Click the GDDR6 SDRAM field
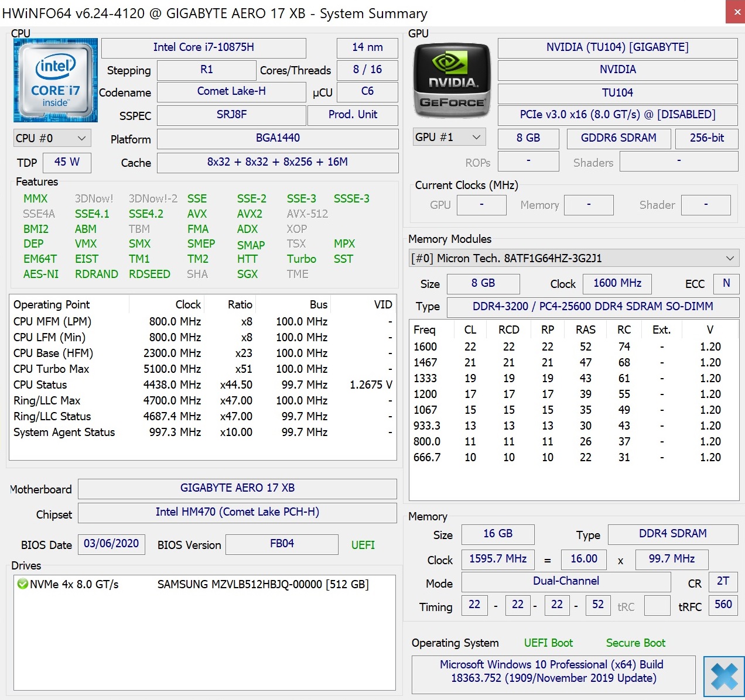The height and width of the screenshot is (700, 745). pyautogui.click(x=618, y=138)
